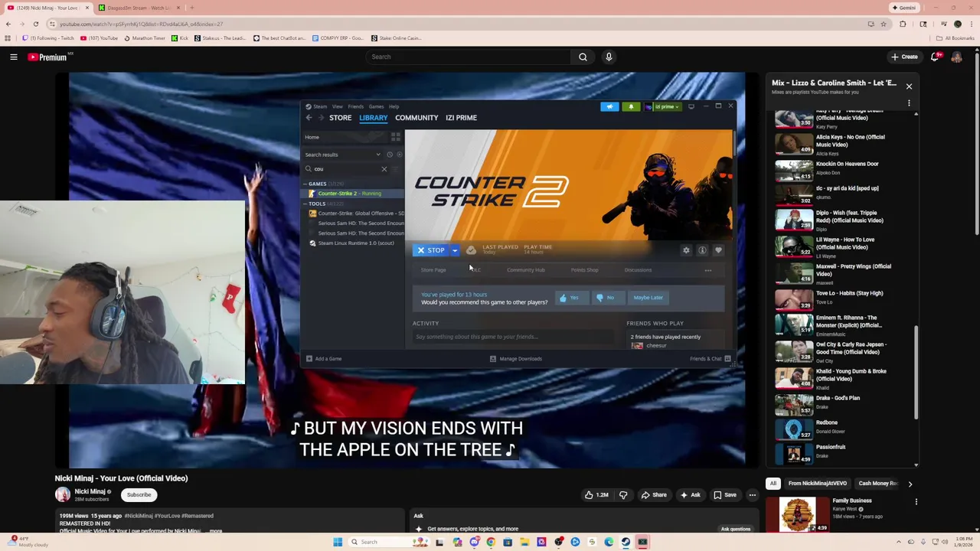980x551 pixels.
Task: Open Chrome from the Windows taskbar
Action: 491,542
